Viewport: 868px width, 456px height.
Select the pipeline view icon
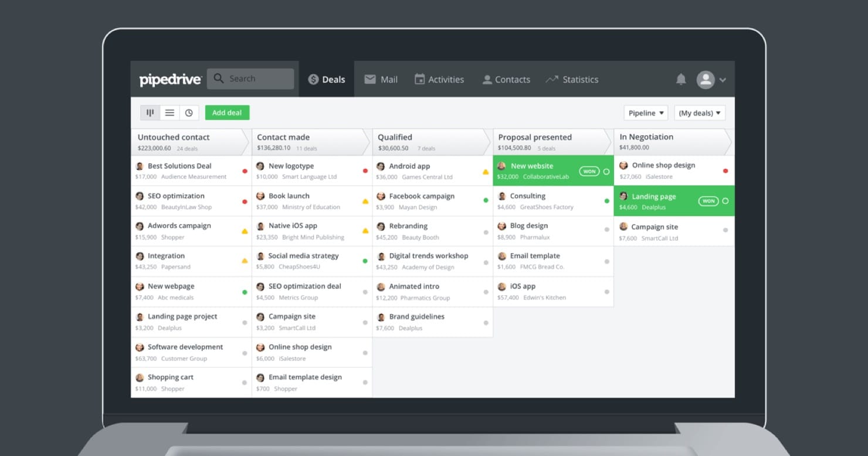150,112
